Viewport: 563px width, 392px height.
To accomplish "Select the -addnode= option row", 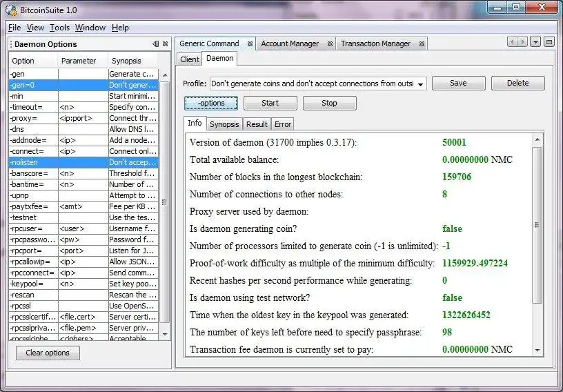I will coord(83,140).
